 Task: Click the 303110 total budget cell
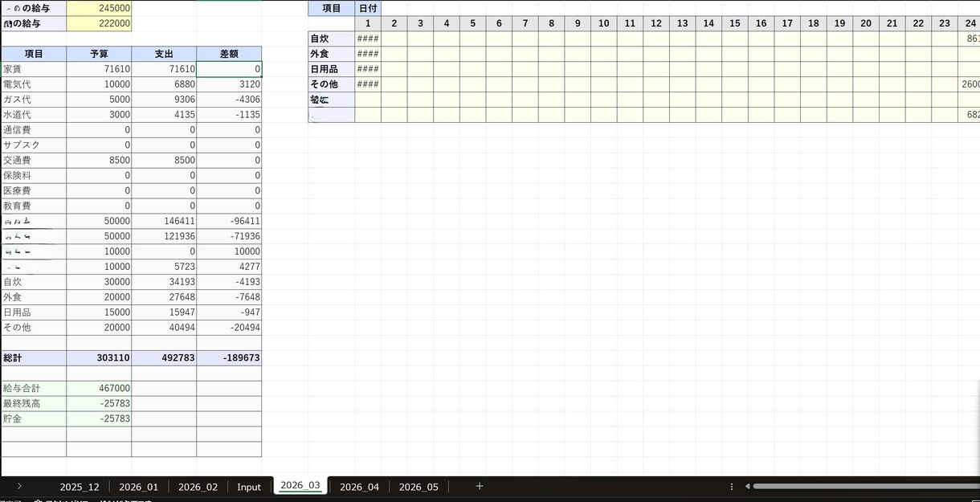click(x=99, y=358)
